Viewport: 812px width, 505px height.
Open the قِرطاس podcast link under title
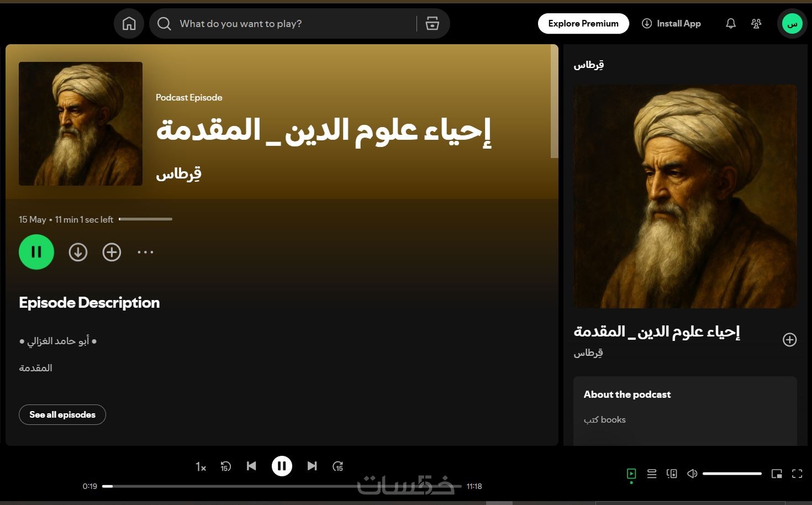click(178, 175)
